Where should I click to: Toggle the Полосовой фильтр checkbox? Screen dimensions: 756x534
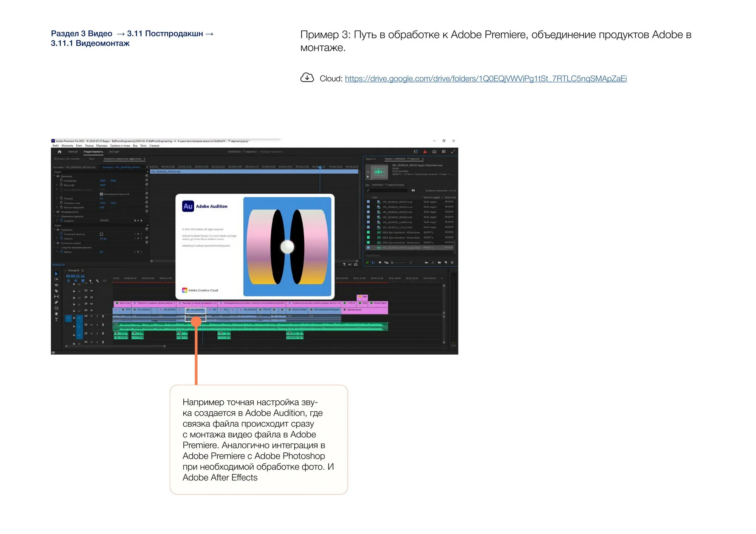coord(101,234)
